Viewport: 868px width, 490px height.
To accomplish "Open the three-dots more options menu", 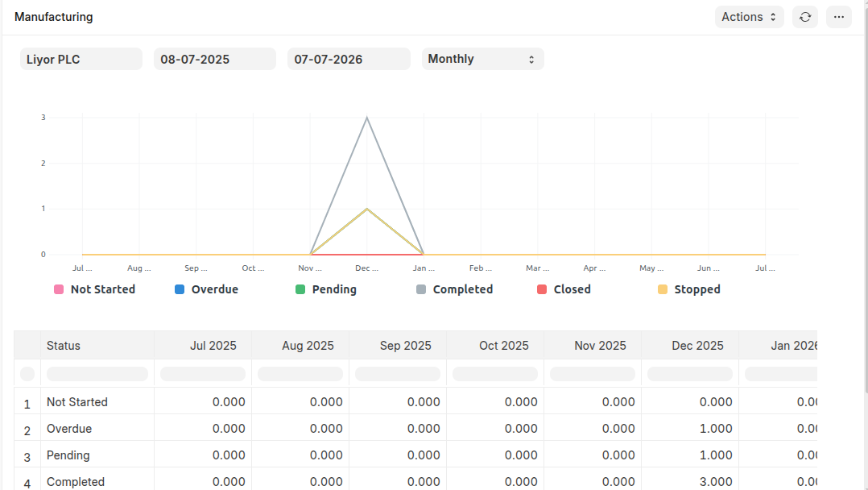I will (838, 17).
